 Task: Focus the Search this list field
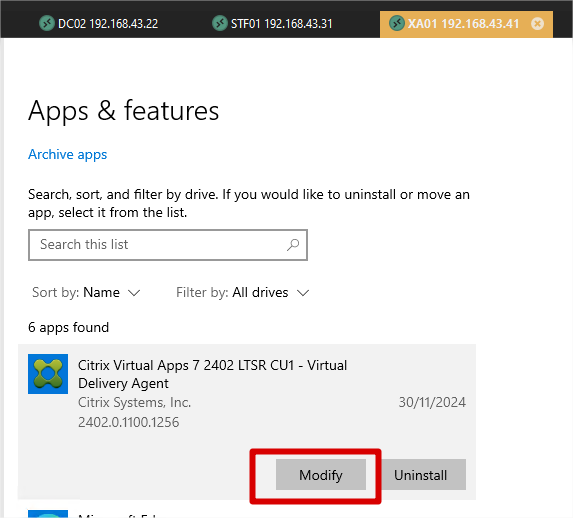coord(168,245)
